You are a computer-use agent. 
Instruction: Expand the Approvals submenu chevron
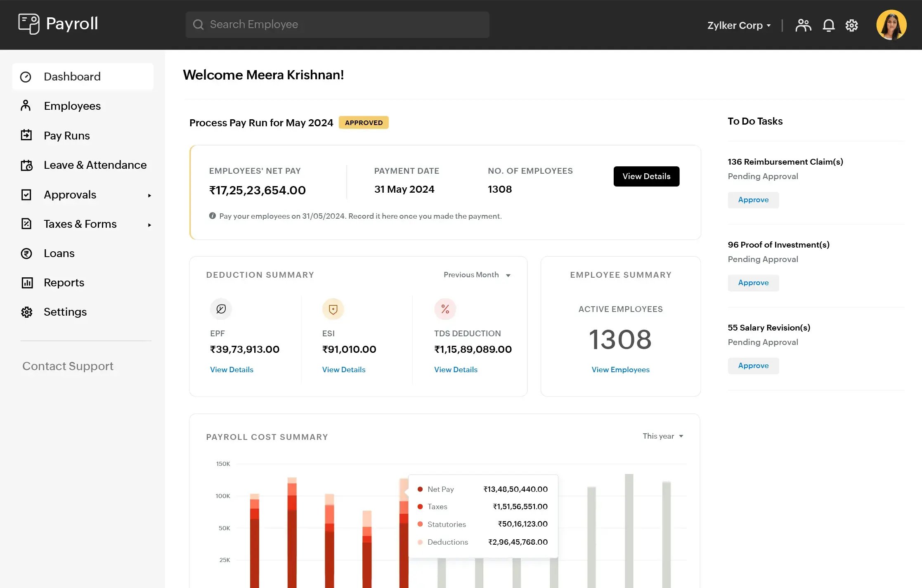(x=149, y=195)
